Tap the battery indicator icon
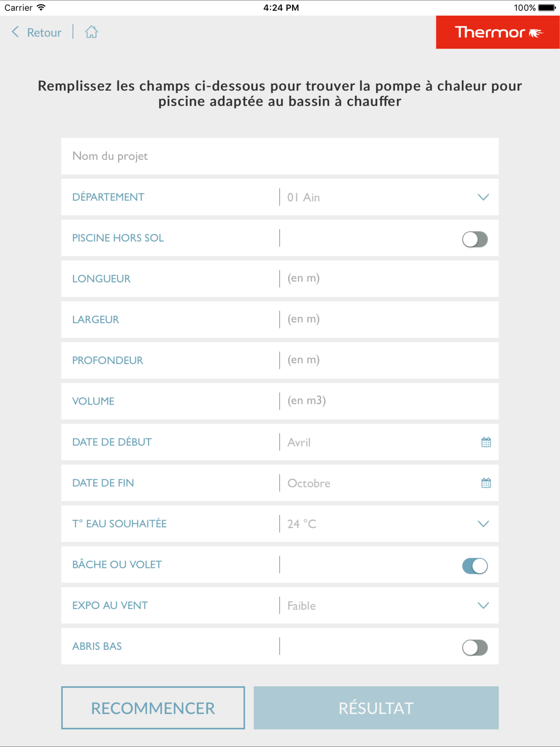Viewport: 560px width, 747px height. (x=547, y=7)
